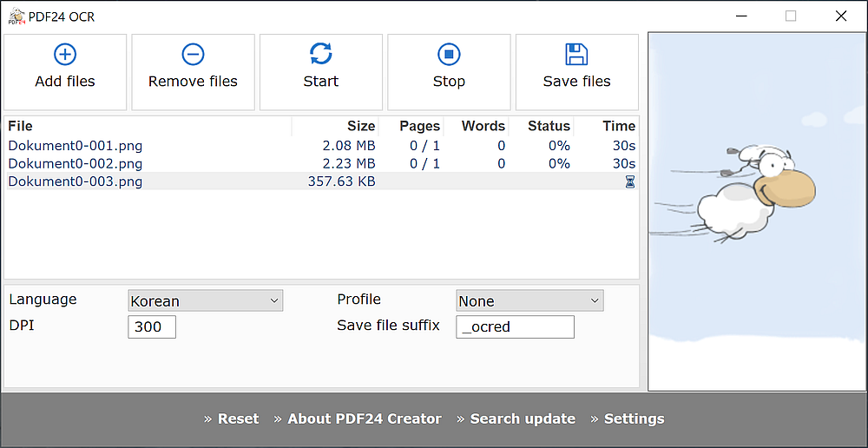The height and width of the screenshot is (448, 868).
Task: Click into the DPI input field
Action: [x=152, y=326]
